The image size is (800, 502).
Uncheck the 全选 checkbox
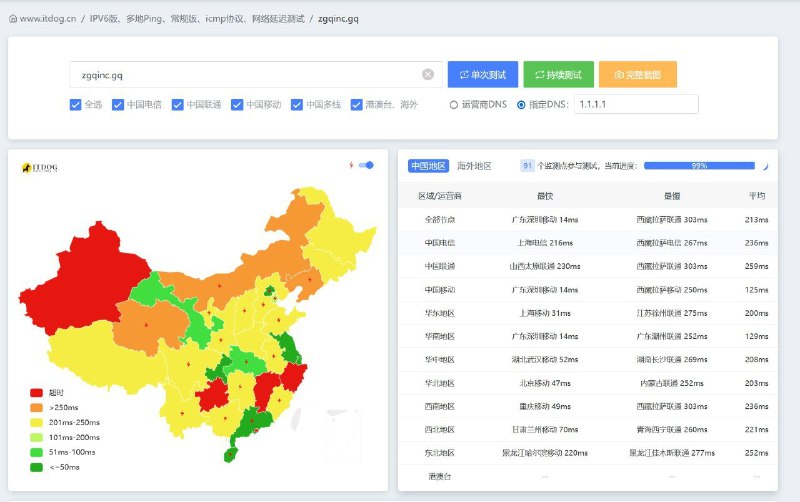click(75, 104)
